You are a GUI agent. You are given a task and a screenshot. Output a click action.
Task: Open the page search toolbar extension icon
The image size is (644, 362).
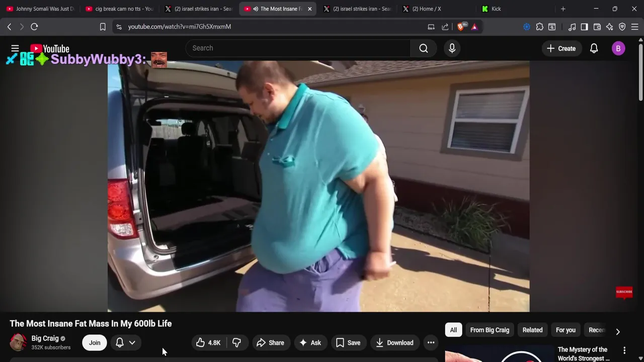[552, 27]
